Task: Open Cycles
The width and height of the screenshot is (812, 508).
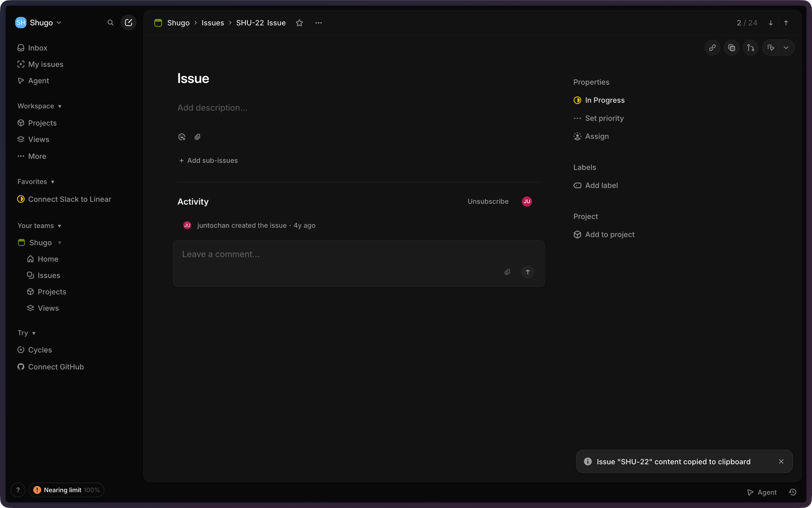Action: 35,350
